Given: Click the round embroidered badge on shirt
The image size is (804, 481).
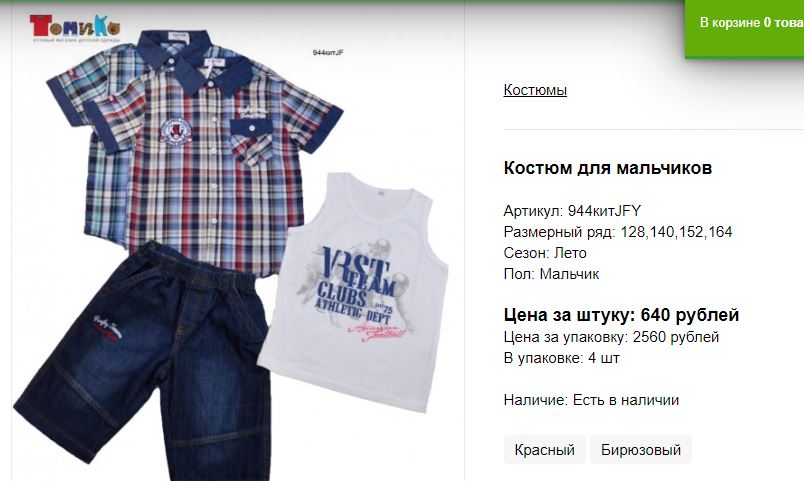Looking at the screenshot, I should pyautogui.click(x=175, y=131).
